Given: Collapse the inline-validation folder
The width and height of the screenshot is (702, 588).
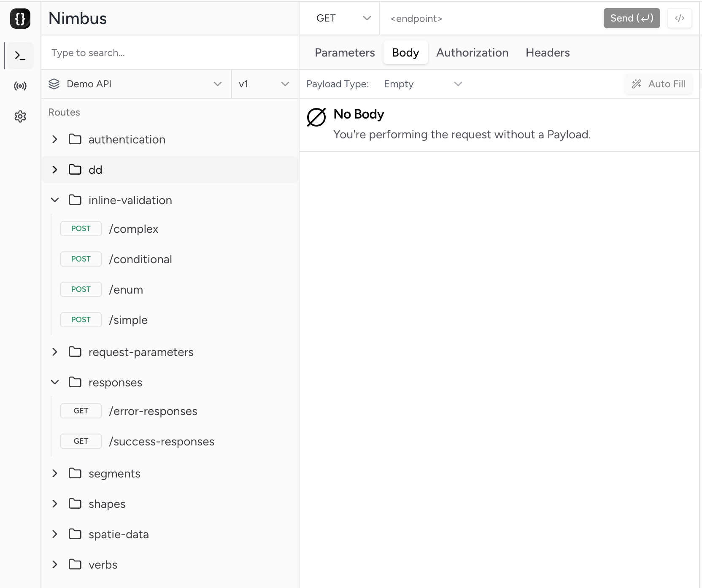Looking at the screenshot, I should click(x=55, y=200).
